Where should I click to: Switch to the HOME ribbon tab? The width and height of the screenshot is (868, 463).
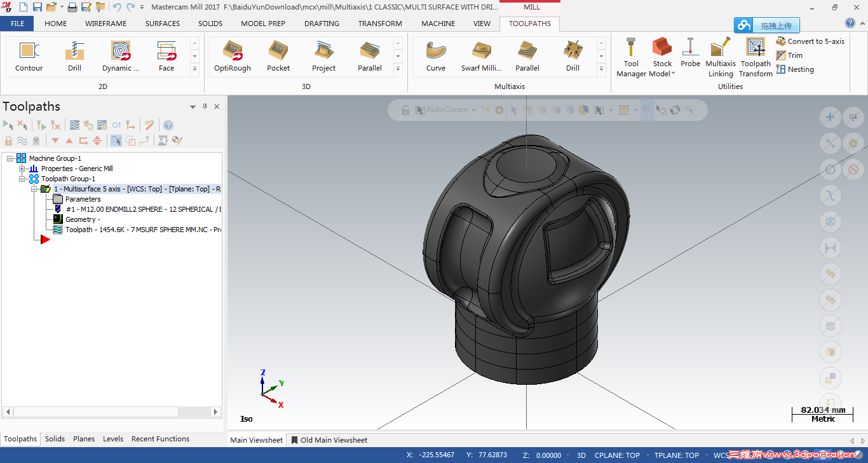click(x=56, y=24)
